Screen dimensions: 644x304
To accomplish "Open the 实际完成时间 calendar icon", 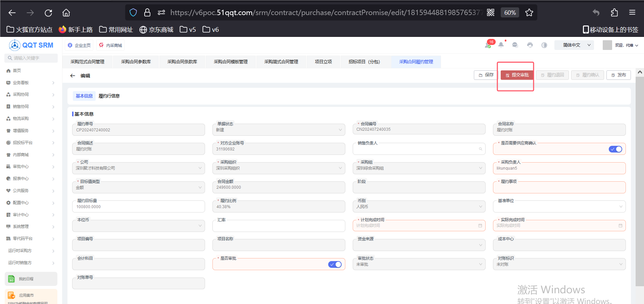I will (x=621, y=226).
